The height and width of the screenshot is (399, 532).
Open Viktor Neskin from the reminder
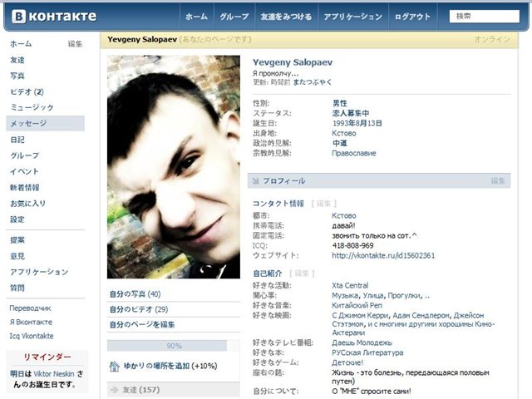coord(54,374)
